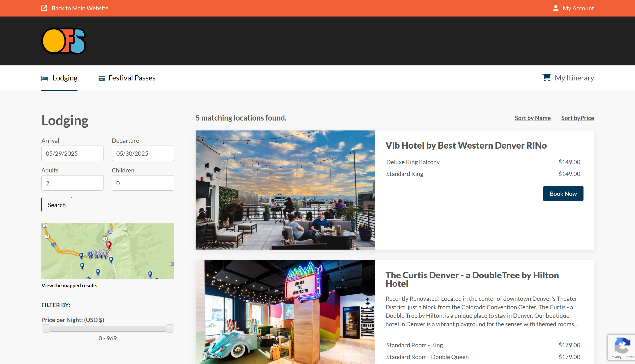
Task: Click the bed icon on Lodging tab
Action: click(x=45, y=78)
